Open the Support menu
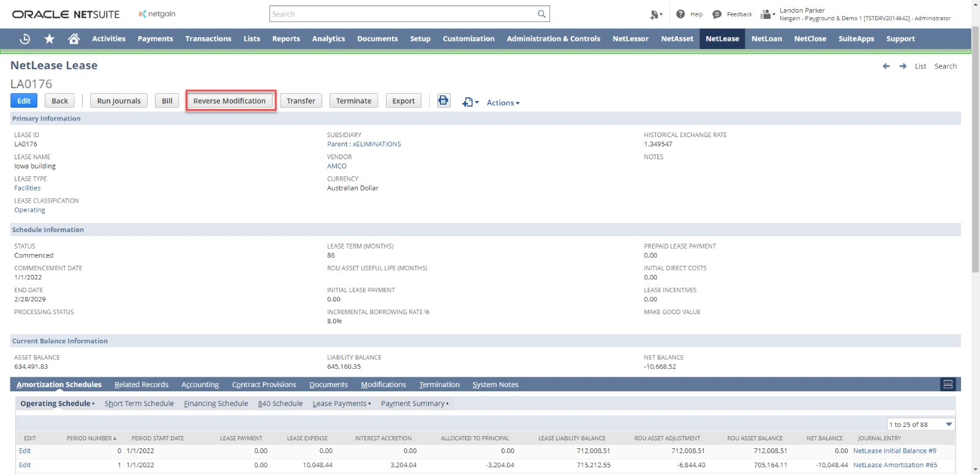The height and width of the screenshot is (474, 980). coord(900,39)
